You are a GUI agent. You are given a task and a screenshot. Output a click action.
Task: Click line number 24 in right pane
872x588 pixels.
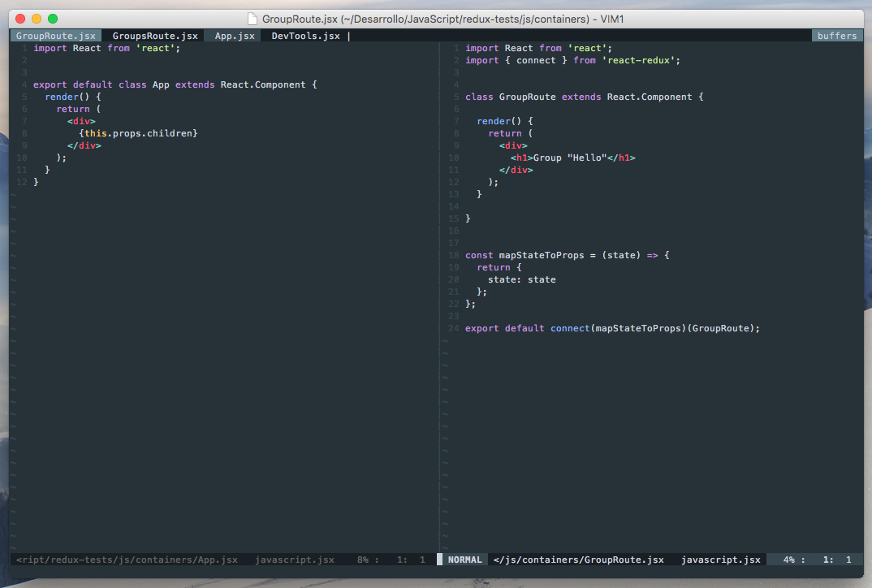click(x=454, y=328)
